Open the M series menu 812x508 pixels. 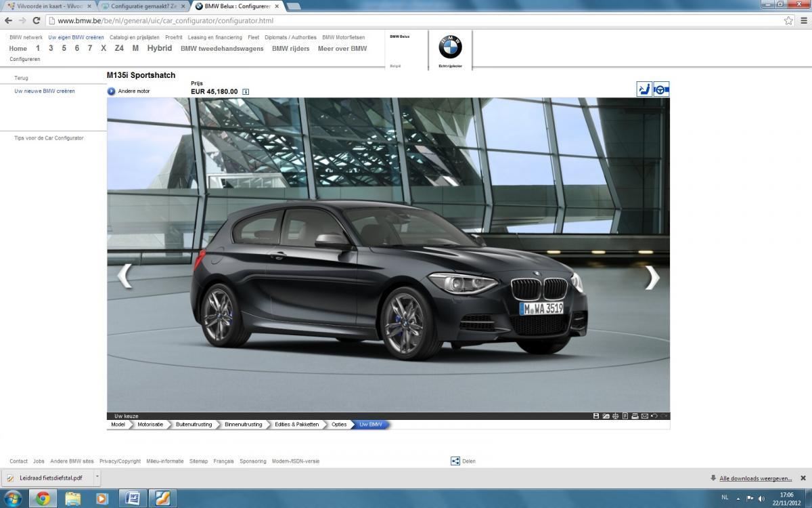pos(135,48)
